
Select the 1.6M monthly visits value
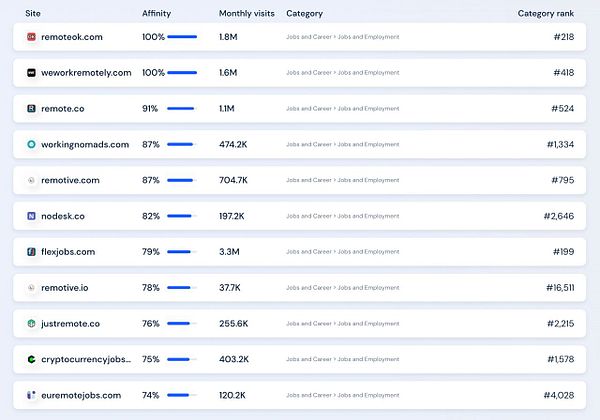(x=228, y=73)
